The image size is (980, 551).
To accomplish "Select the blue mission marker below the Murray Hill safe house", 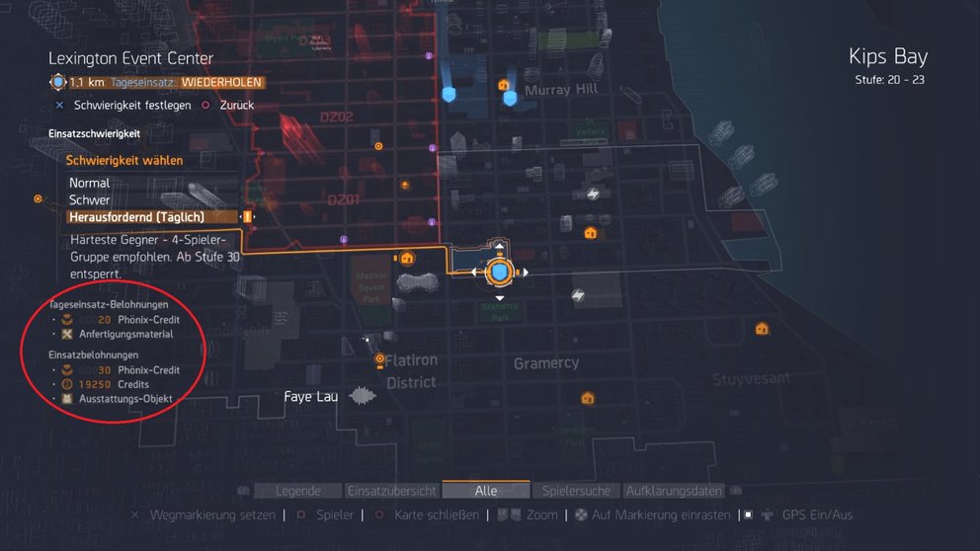I will (510, 99).
